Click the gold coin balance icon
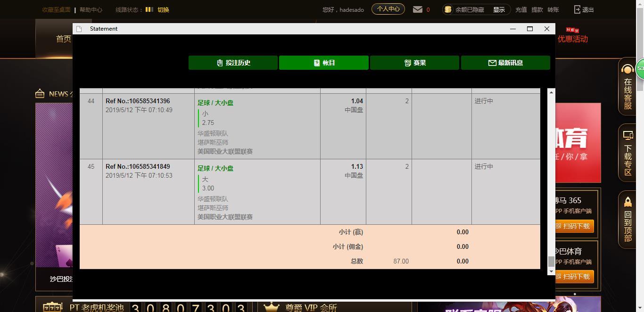Viewport: 644px width, 312px height. click(448, 9)
